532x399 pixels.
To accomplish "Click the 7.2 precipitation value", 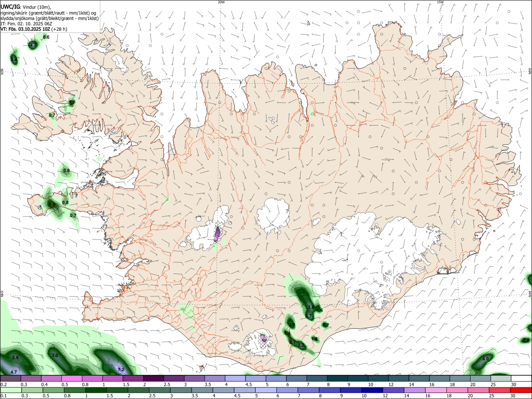I will [x=121, y=369].
